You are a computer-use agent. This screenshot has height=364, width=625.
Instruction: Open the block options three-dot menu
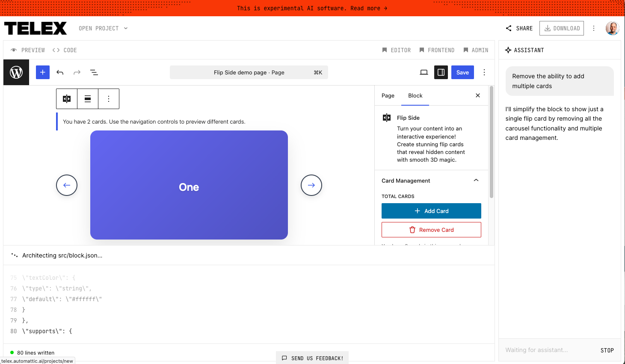pyautogui.click(x=109, y=99)
